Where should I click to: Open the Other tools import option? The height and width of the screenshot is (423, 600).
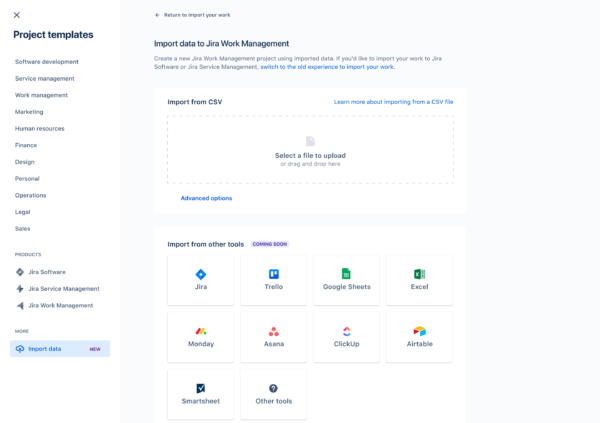click(273, 394)
